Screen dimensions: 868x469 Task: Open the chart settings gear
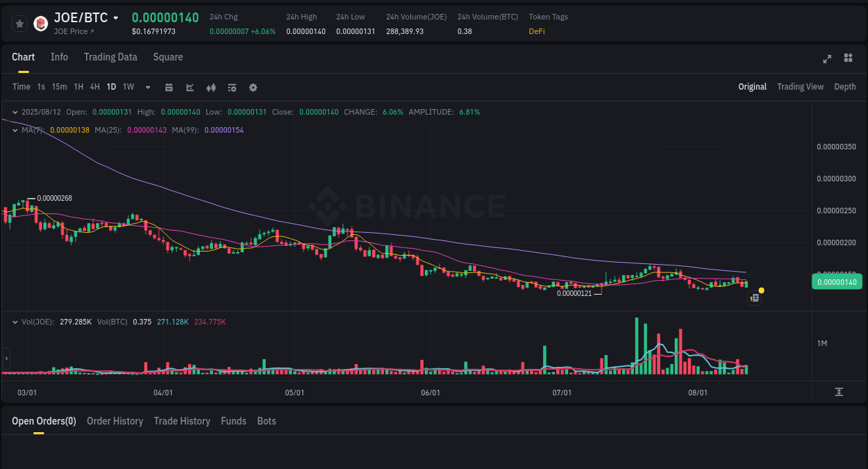pyautogui.click(x=253, y=87)
